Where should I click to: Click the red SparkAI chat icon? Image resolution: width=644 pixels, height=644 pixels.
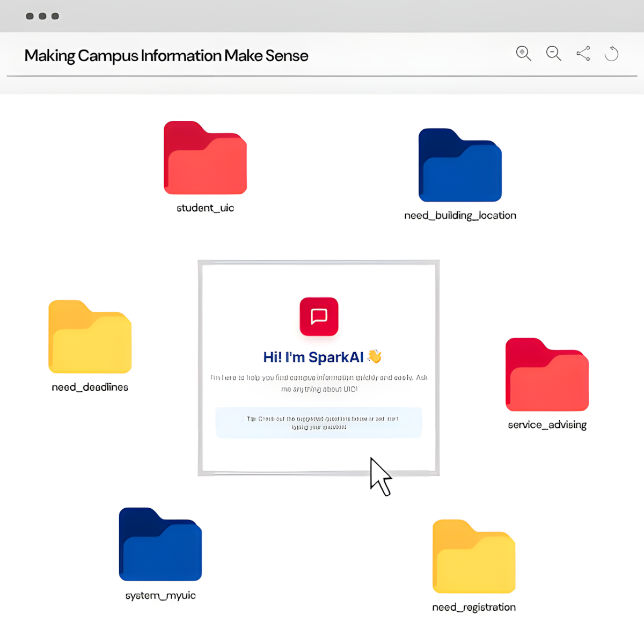point(319,317)
